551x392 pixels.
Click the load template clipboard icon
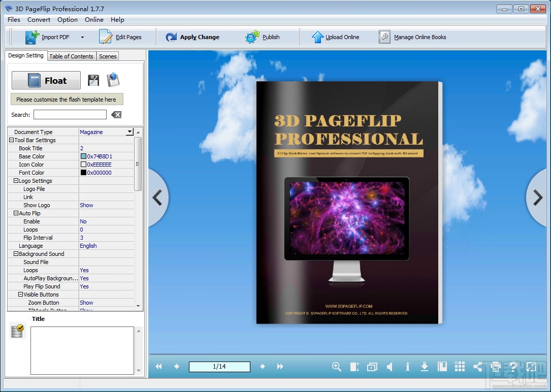pyautogui.click(x=113, y=80)
